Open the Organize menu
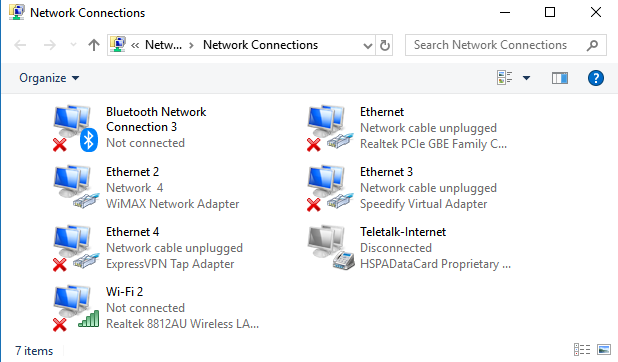Image resolution: width=618 pixels, height=362 pixels. click(x=49, y=78)
